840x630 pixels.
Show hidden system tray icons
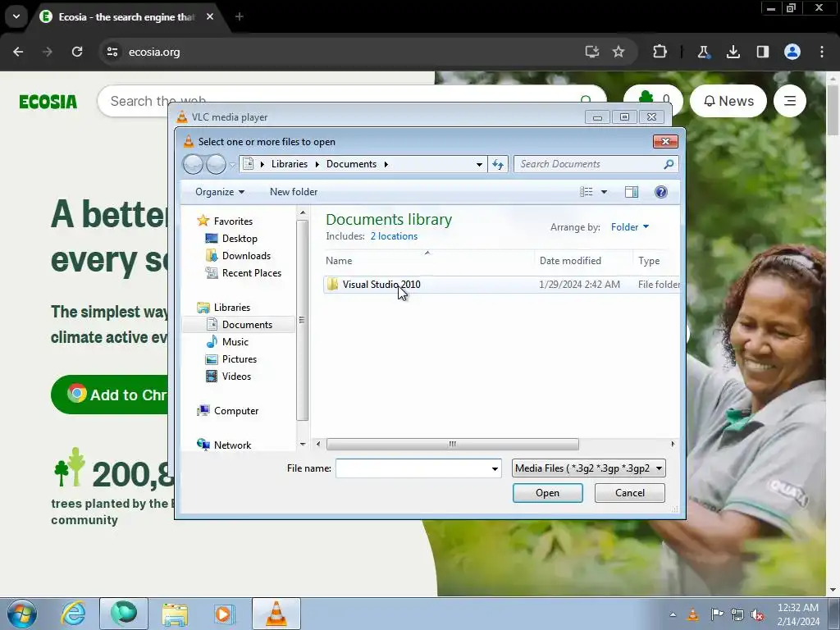673,614
